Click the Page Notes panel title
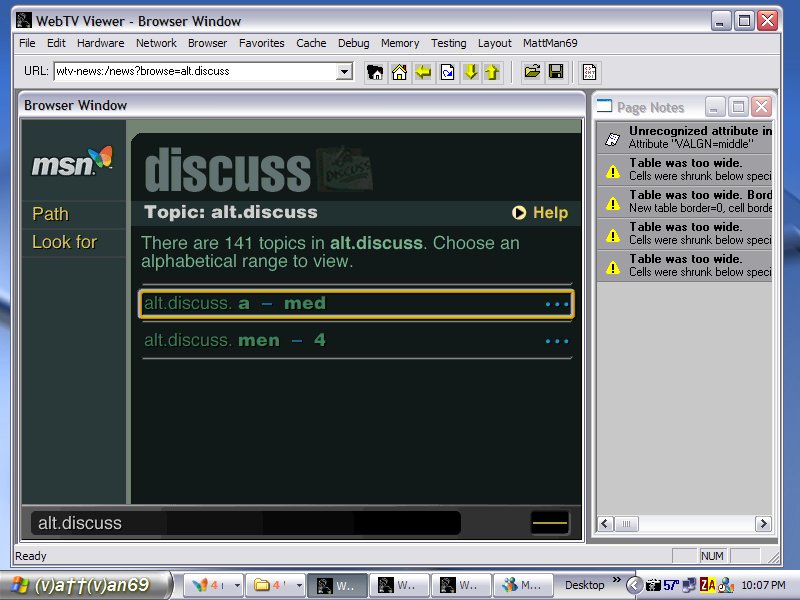The width and height of the screenshot is (800, 600). pos(651,108)
